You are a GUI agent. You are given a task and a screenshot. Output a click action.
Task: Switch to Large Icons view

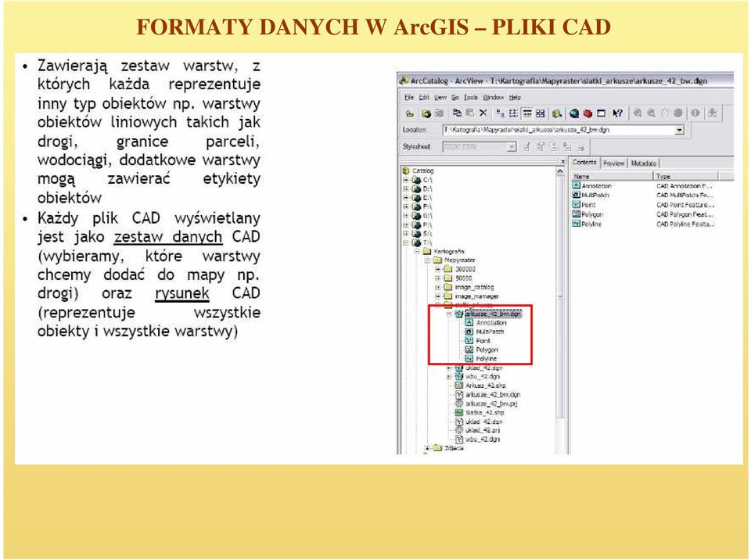(x=500, y=113)
